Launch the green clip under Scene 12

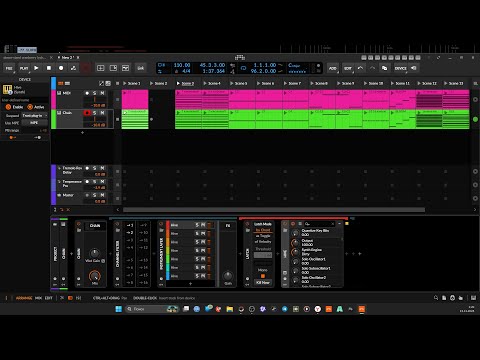coord(419,113)
